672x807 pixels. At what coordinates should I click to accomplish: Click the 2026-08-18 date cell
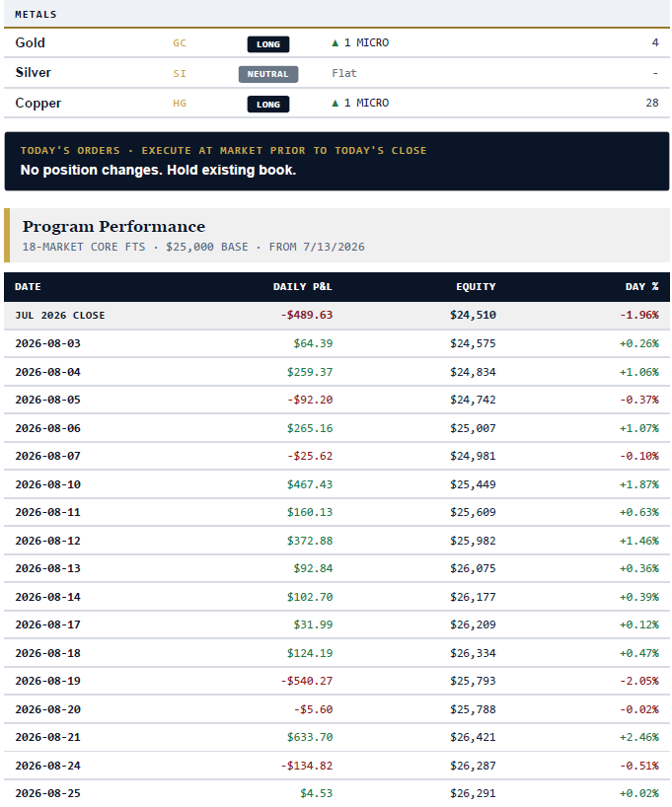(48, 654)
